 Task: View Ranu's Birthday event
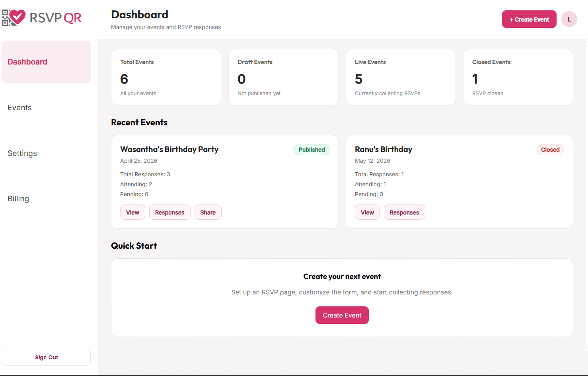pos(367,212)
